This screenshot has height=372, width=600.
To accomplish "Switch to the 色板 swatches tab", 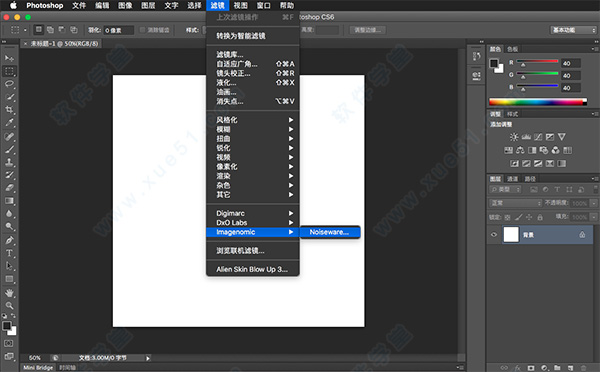I will coord(512,49).
